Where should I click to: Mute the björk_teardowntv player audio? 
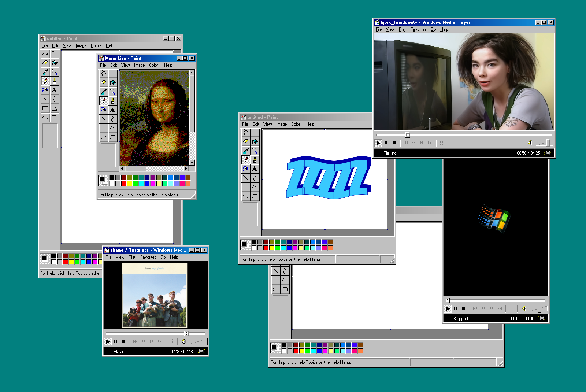[x=530, y=143]
